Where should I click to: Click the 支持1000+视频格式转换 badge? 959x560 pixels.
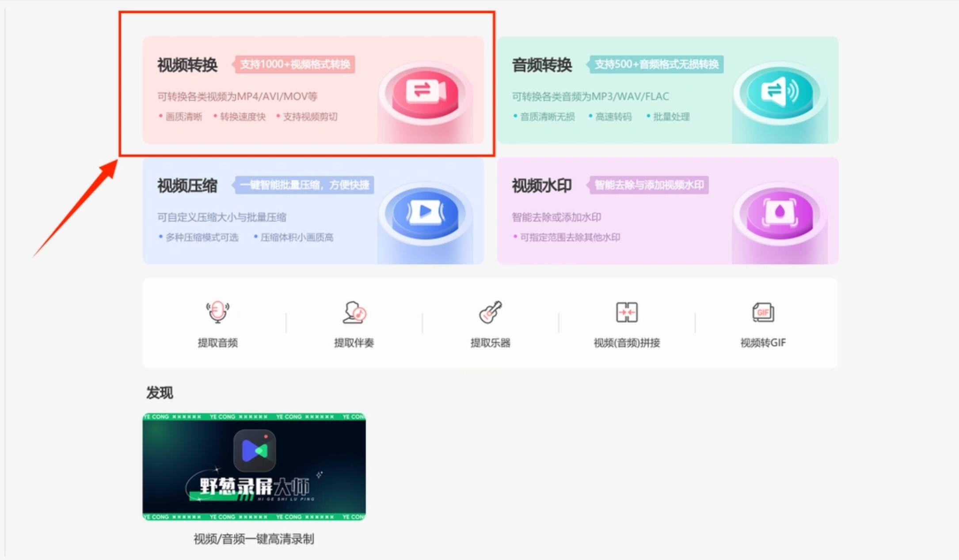tap(295, 64)
